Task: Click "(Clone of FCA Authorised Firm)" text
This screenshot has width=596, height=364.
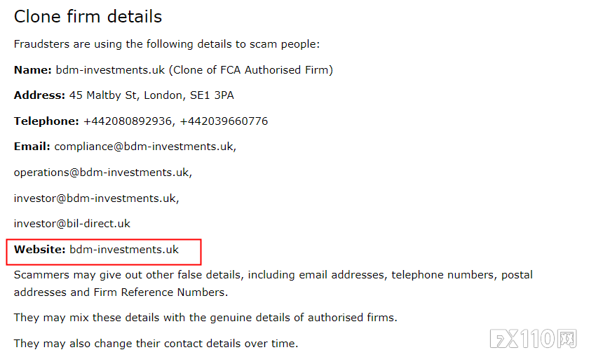Action: click(x=250, y=70)
